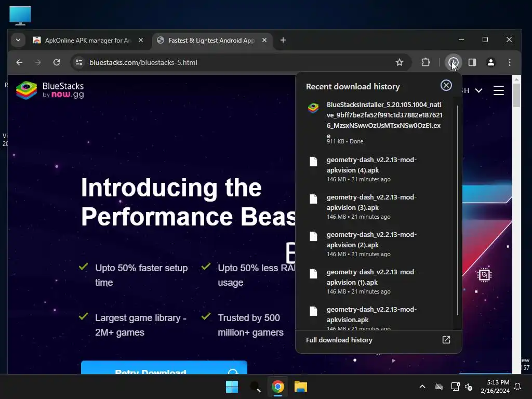Click the muted volume tray icon

469,387
